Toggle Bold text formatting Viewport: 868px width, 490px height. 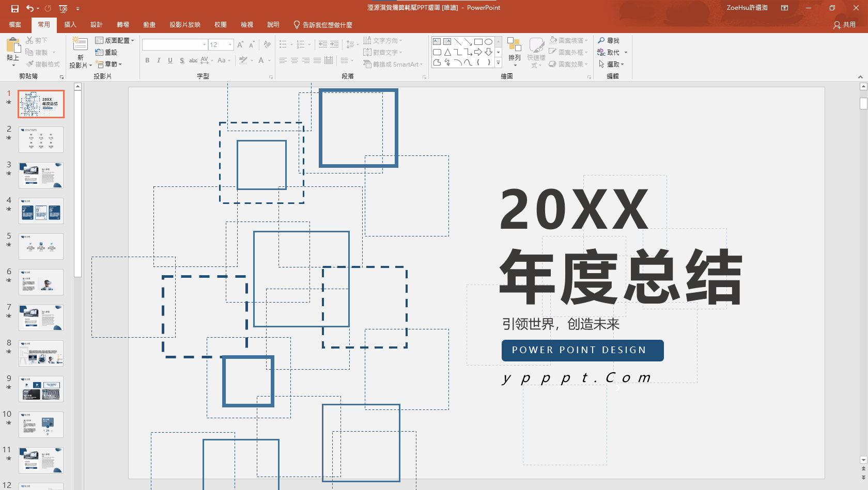coord(147,60)
